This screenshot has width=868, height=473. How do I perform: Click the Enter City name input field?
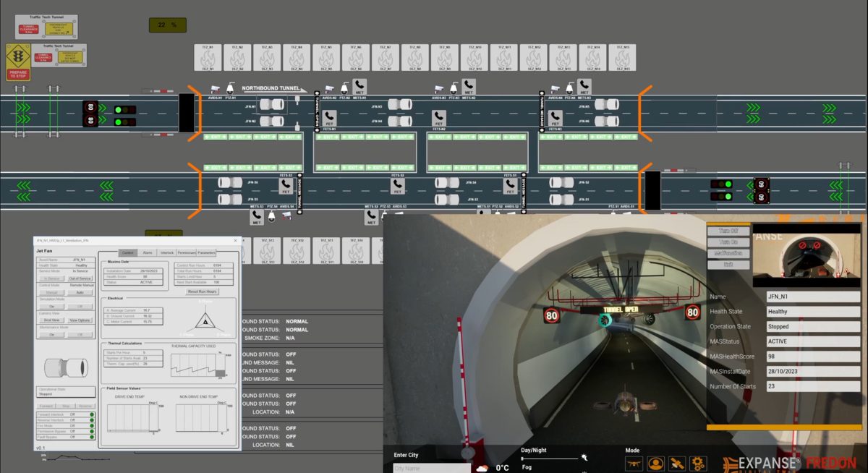click(432, 468)
